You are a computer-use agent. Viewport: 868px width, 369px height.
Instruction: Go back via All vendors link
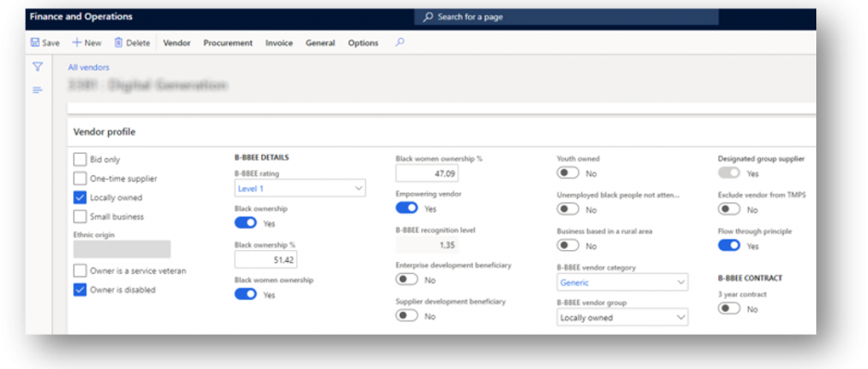(89, 67)
